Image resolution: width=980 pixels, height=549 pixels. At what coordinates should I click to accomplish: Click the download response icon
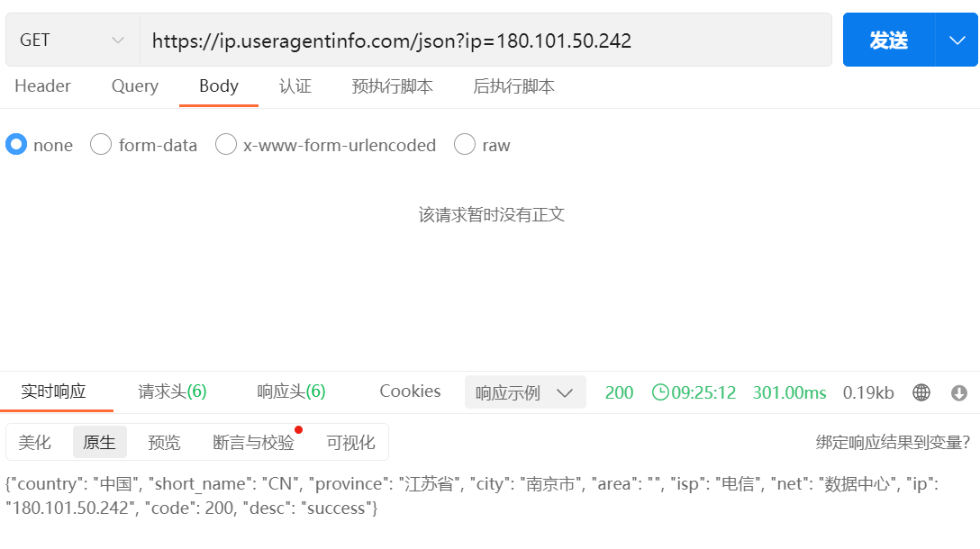pyautogui.click(x=959, y=392)
